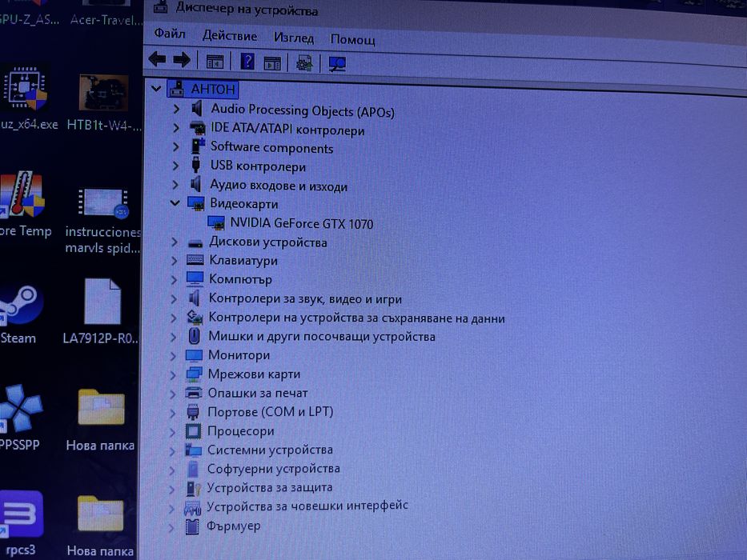Click the keyboard icon for Клавиатури
747x560 pixels.
pos(195,260)
